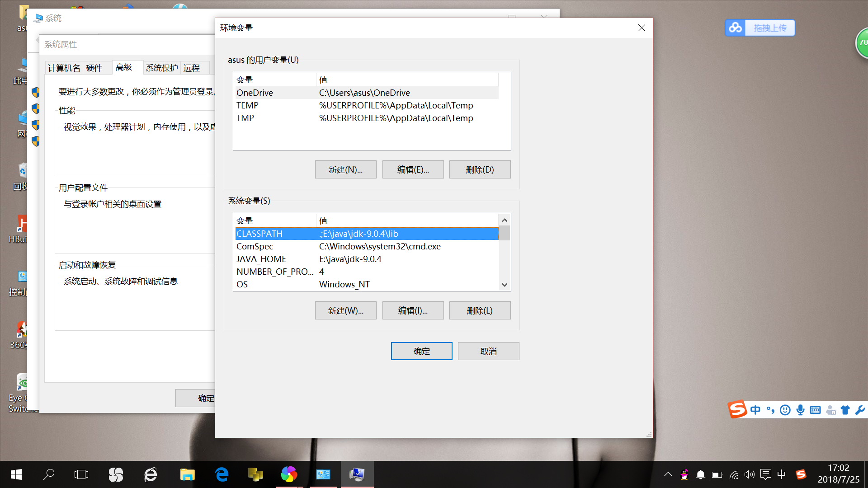
Task: Open Sogou toolbox wrench icon
Action: [x=860, y=410]
